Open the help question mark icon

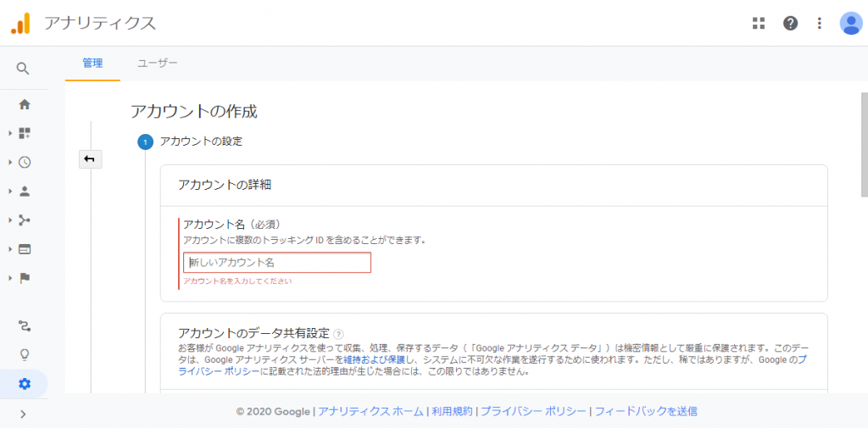point(791,23)
